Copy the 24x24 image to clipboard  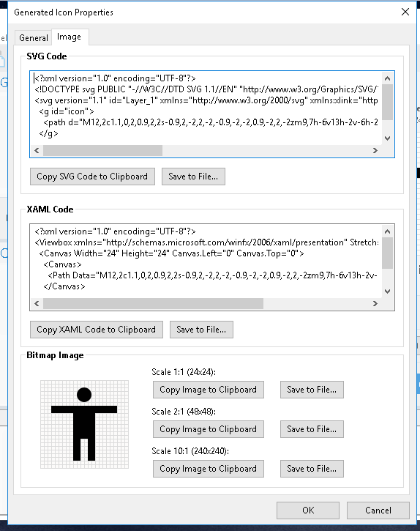[x=208, y=390]
